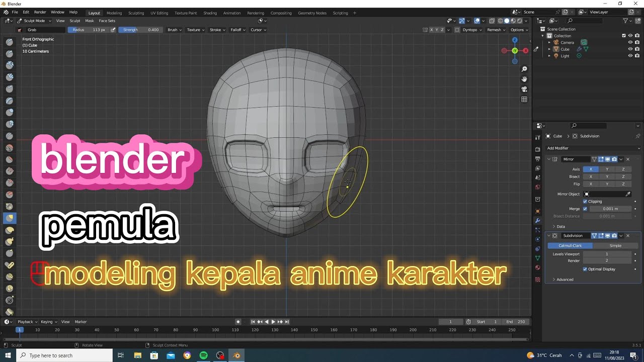
Task: Open the Sculpt Mode dropdown
Action: tap(34, 21)
